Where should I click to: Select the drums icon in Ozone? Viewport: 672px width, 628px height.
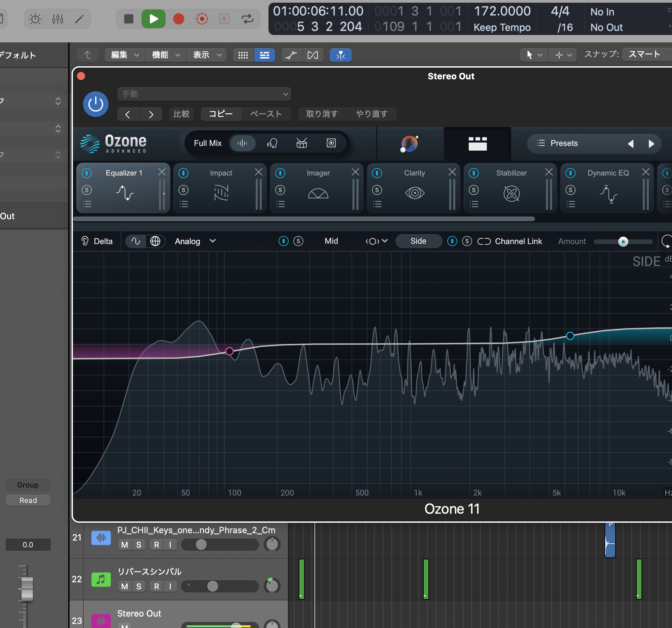coord(301,144)
